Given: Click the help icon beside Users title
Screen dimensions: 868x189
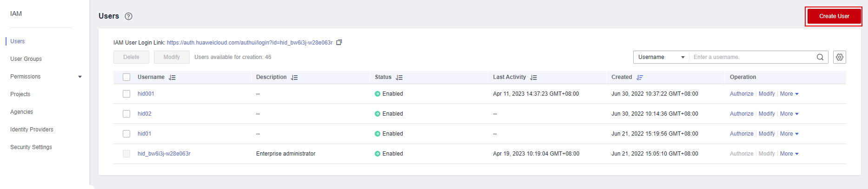Looking at the screenshot, I should (x=129, y=16).
